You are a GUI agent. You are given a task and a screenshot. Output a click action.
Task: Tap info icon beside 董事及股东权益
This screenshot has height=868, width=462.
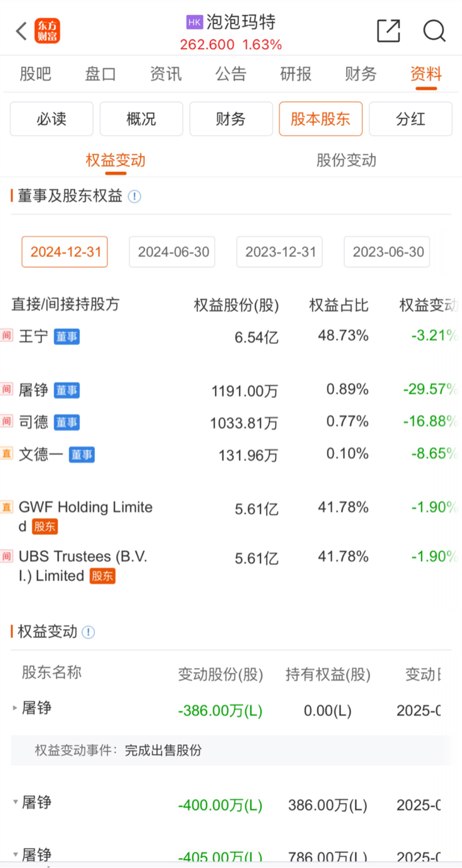135,197
